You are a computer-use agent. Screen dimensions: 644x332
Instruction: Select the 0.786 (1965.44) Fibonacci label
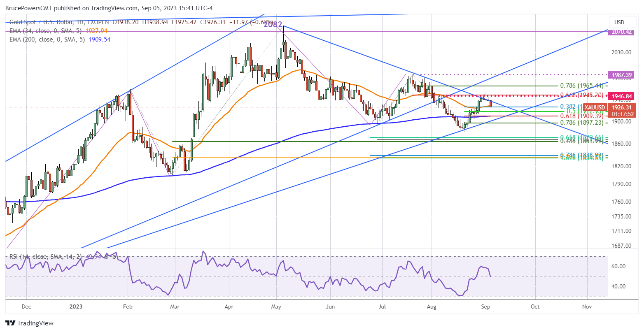tap(581, 86)
